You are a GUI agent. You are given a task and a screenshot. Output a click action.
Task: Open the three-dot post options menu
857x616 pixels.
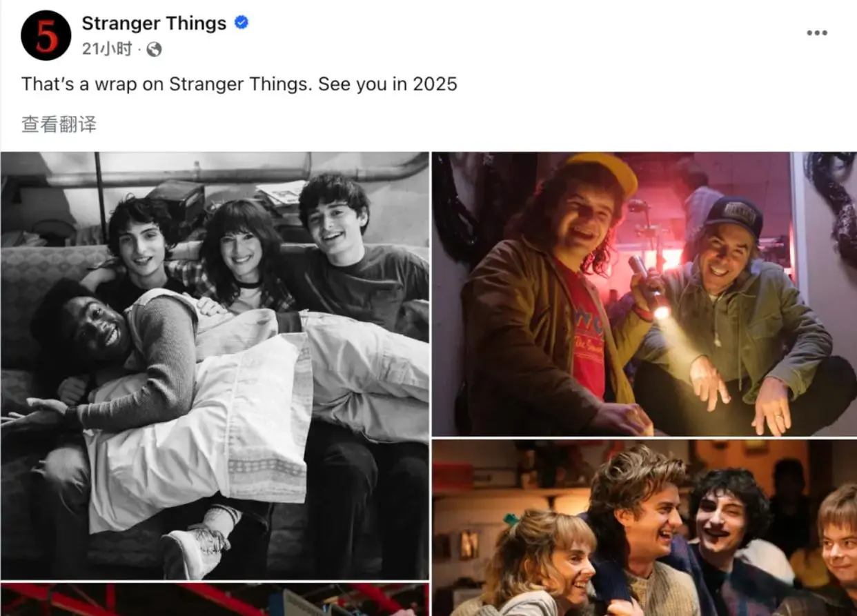click(x=817, y=33)
